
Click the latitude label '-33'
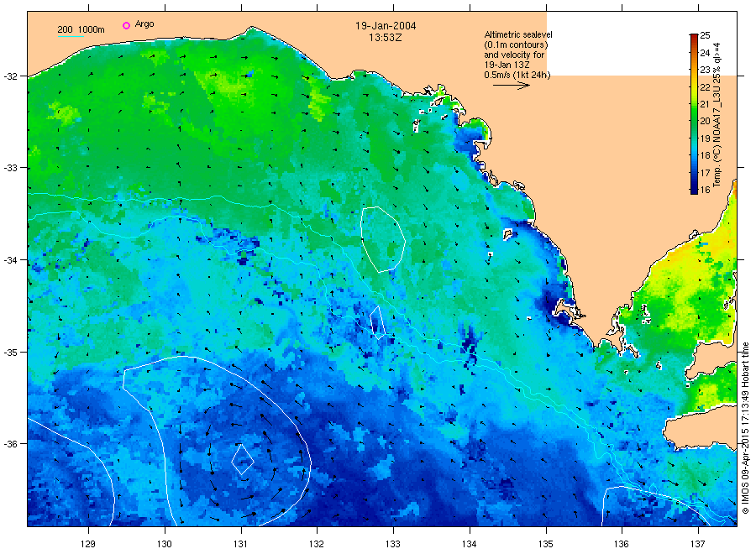point(10,168)
